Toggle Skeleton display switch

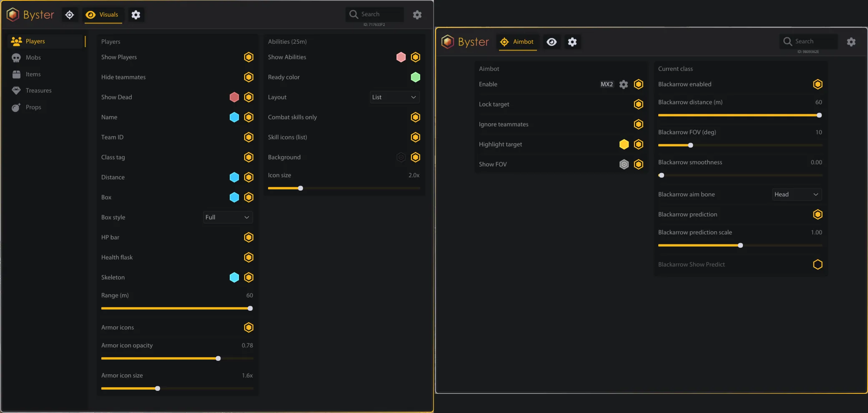249,277
